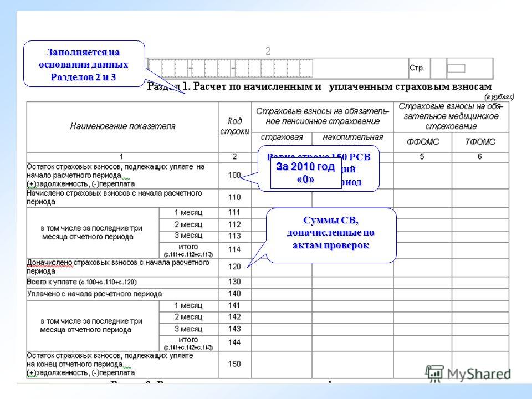The height and width of the screenshot is (399, 532).
Task: Click row code '114'
Action: coord(234,249)
